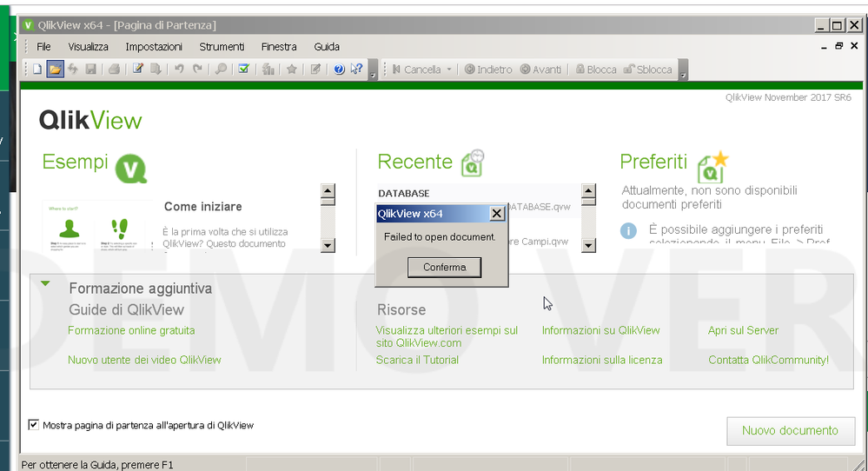The width and height of the screenshot is (868, 471).
Task: Click the What's This pointer-question icon
Action: pos(357,70)
